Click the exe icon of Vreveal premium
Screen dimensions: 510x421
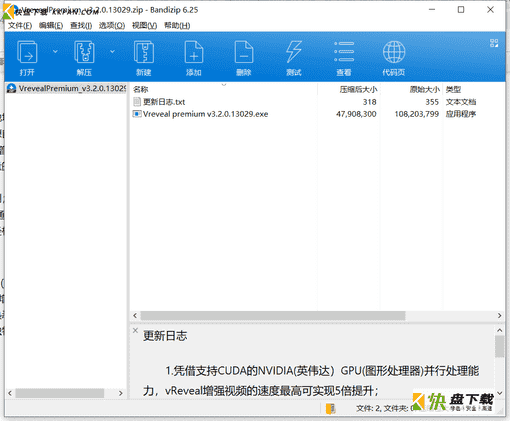pyautogui.click(x=137, y=114)
